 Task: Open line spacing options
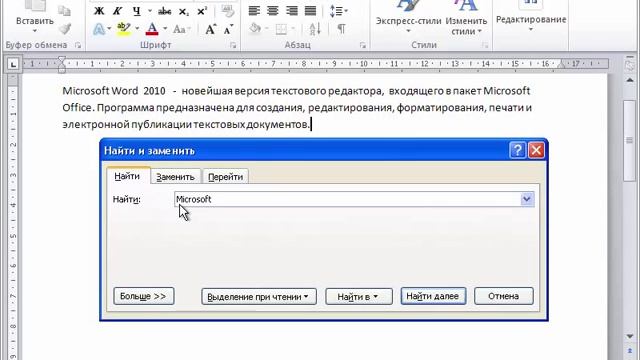(339, 11)
